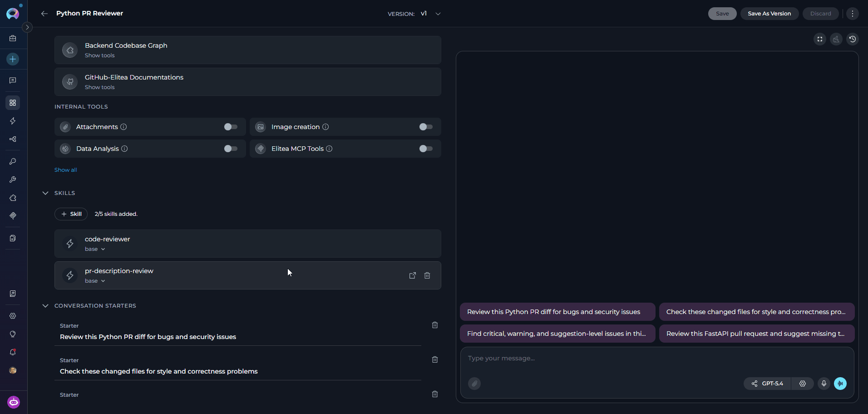This screenshot has width=868, height=414.
Task: Click Attachments info icon
Action: pyautogui.click(x=123, y=127)
